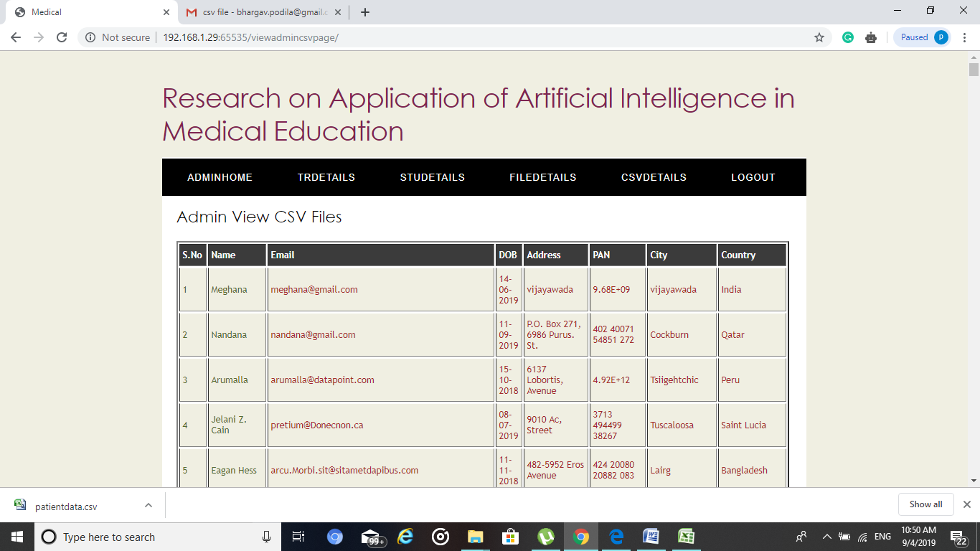Screen dimensions: 980x551
Task: Click the address bar URL
Action: coord(250,37)
